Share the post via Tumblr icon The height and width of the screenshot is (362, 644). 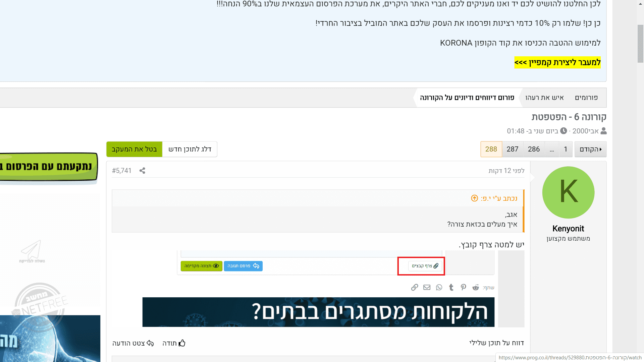coord(451,287)
